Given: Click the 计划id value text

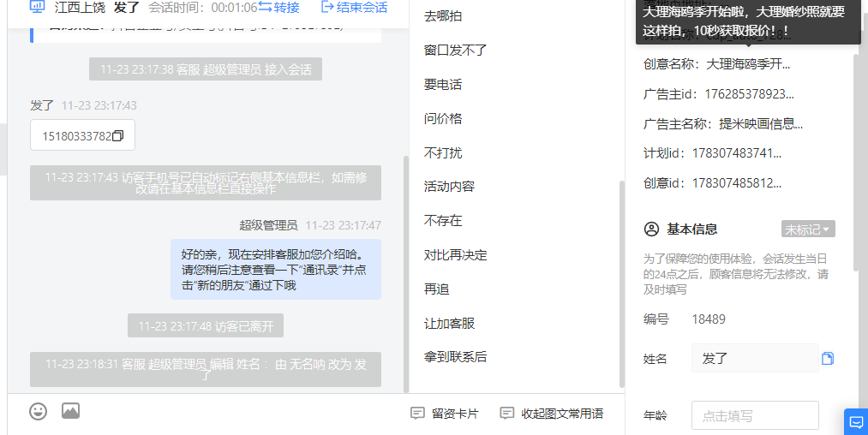Looking at the screenshot, I should pos(737,153).
